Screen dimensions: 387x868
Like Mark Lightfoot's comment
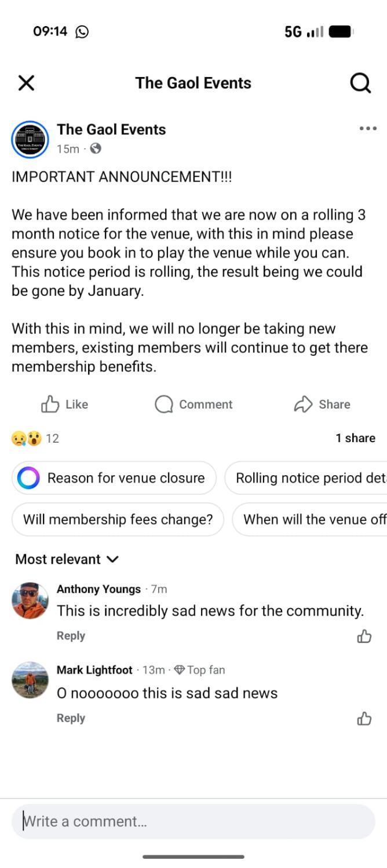pos(364,719)
